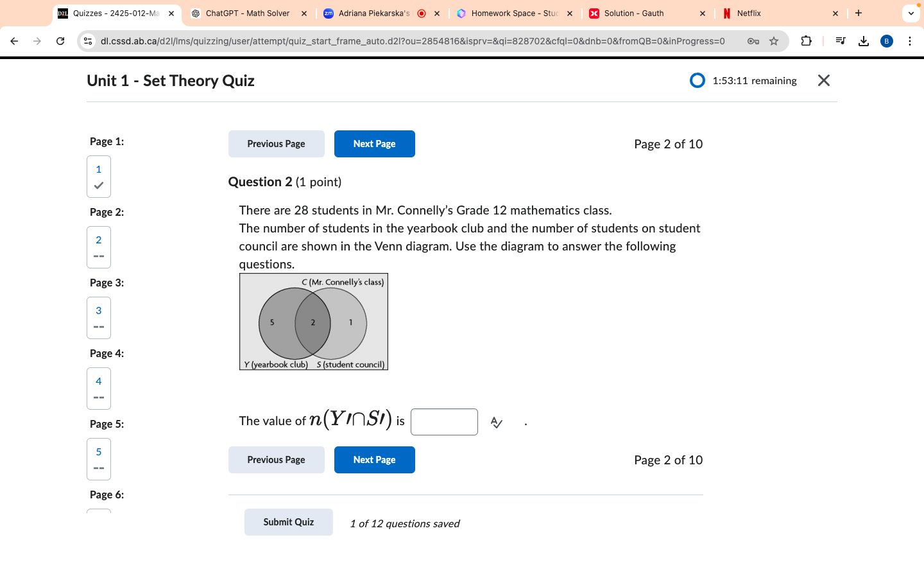Open the Extensions puzzle icon

807,41
